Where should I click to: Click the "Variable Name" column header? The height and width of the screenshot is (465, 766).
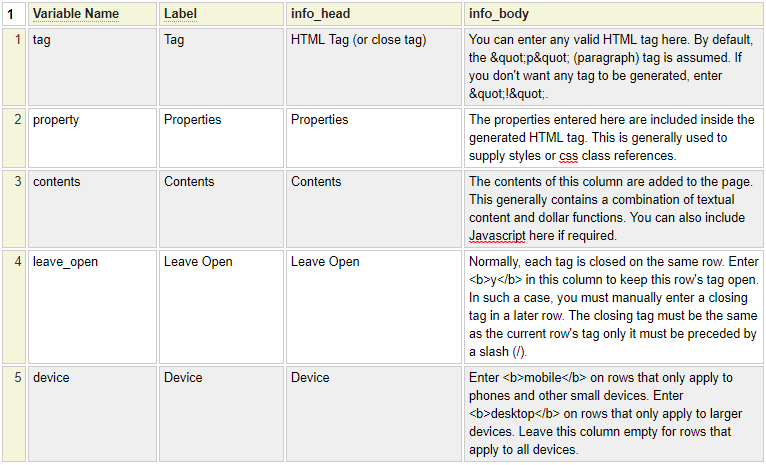click(76, 14)
